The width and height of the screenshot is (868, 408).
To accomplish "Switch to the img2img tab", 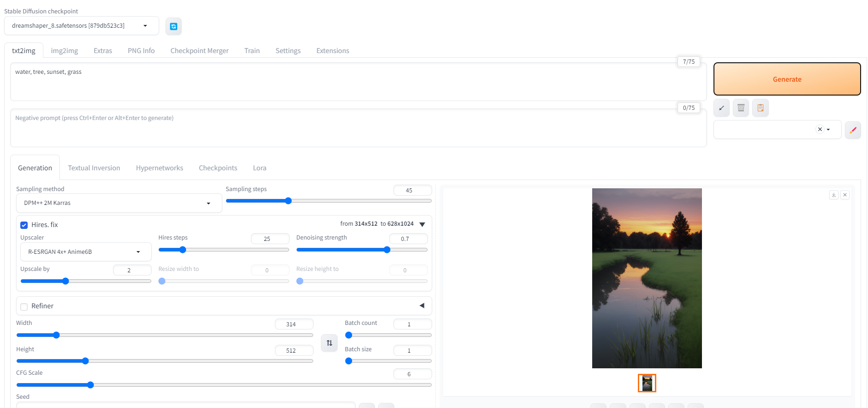I will 65,51.
